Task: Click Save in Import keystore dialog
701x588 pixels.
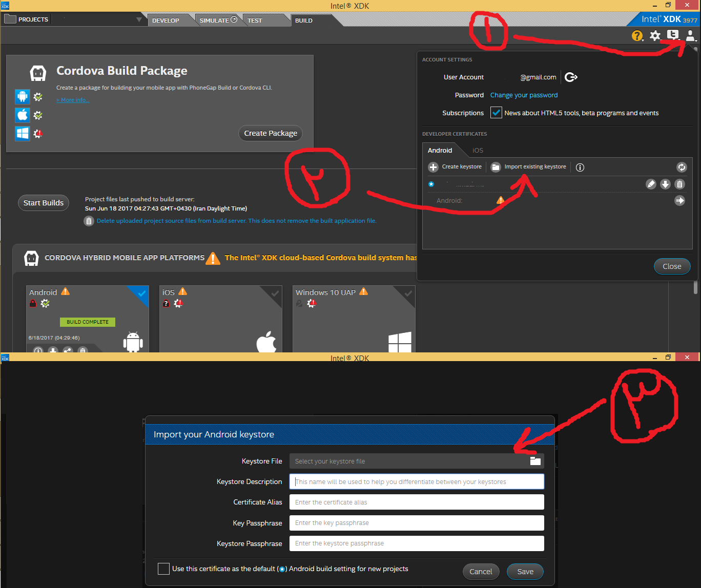Action: pyautogui.click(x=525, y=572)
